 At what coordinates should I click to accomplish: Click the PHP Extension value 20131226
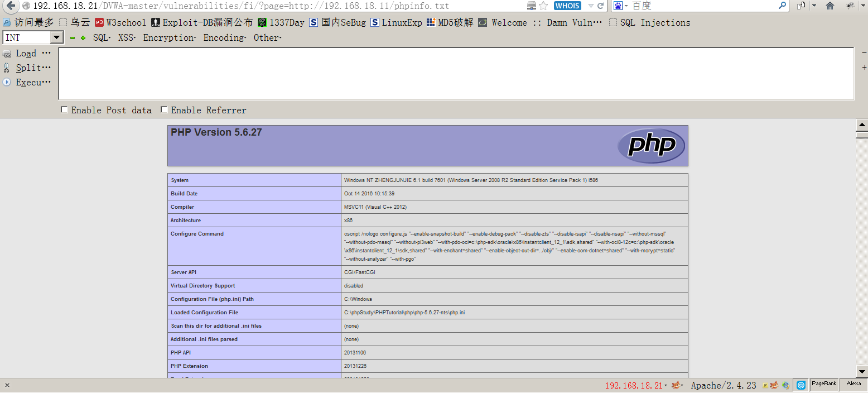[355, 366]
